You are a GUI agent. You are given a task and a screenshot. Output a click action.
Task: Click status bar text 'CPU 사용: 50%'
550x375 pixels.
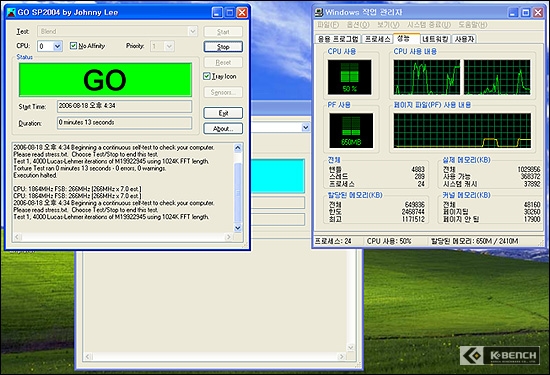389,241
